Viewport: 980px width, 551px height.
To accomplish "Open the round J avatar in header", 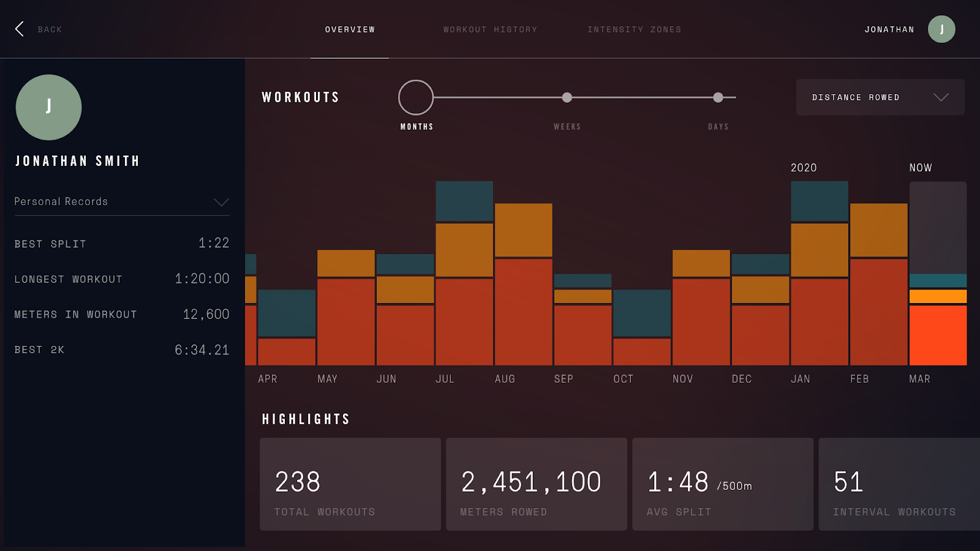I will pos(941,29).
